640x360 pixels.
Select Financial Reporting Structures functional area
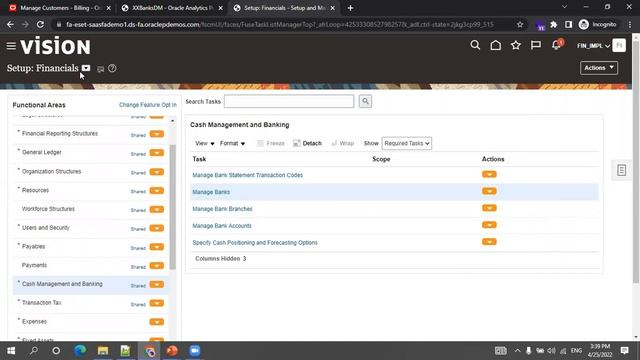point(60,133)
